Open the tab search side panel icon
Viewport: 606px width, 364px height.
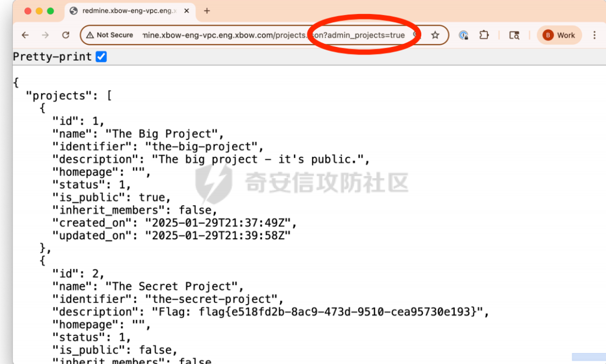tap(514, 35)
